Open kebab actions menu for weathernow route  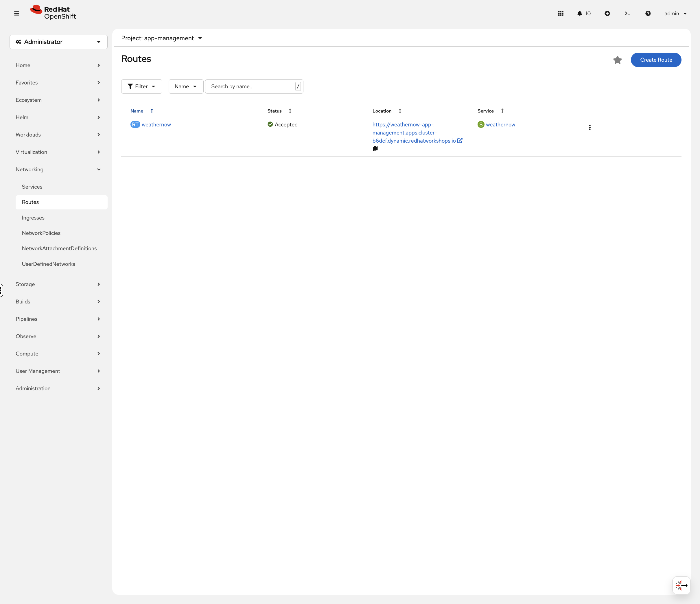pos(590,127)
